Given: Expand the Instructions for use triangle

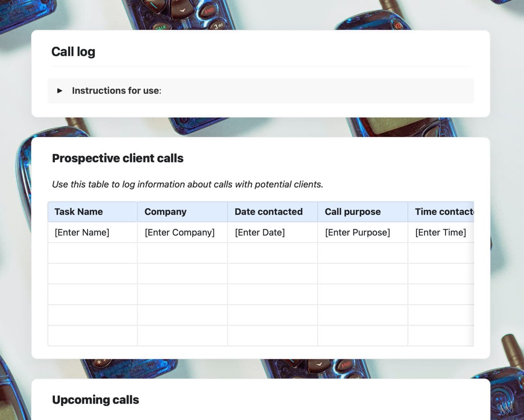Looking at the screenshot, I should 60,90.
